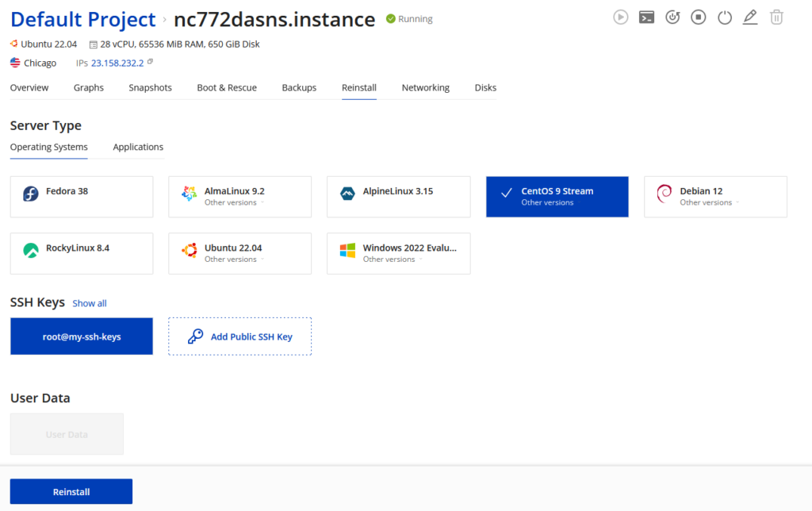Delete the instance with the trash icon
812x511 pixels.
776,17
